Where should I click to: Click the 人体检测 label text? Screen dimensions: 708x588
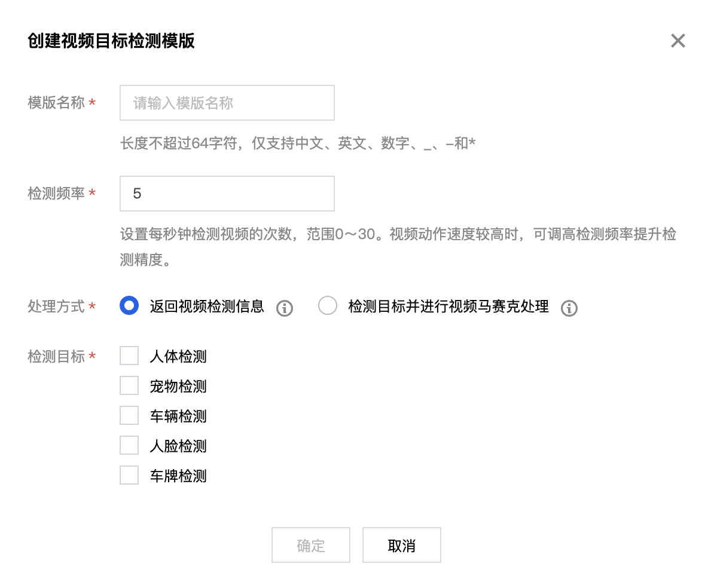tap(178, 357)
